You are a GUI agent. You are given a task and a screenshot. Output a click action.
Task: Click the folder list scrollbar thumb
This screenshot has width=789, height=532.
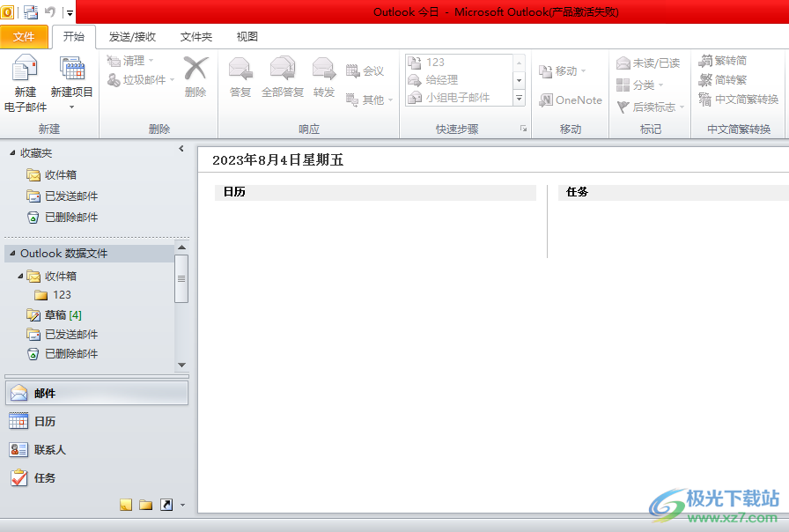coord(181,278)
